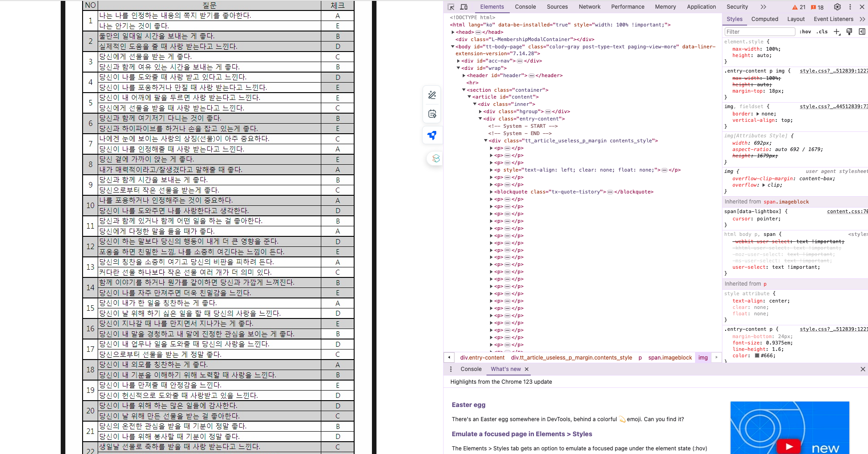Expand the div acc-nav node

[x=458, y=61]
